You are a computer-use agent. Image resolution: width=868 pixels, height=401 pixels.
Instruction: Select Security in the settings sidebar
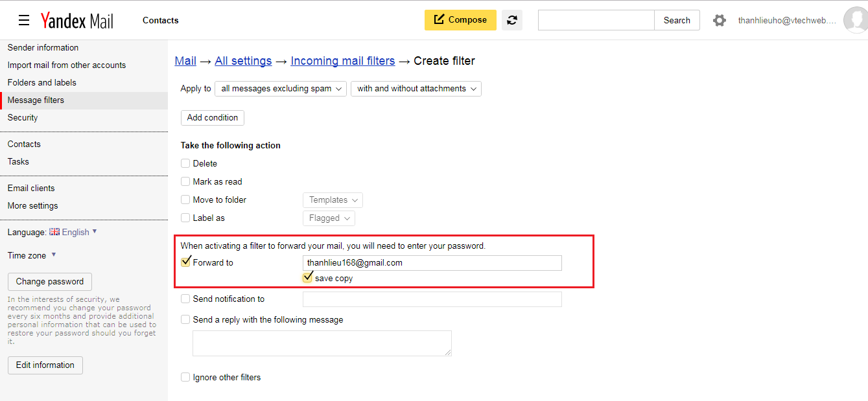click(23, 118)
